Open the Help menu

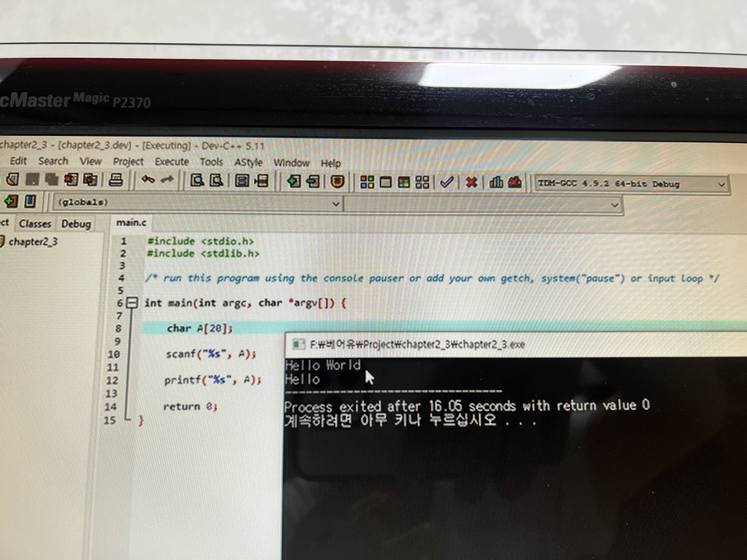[x=331, y=163]
